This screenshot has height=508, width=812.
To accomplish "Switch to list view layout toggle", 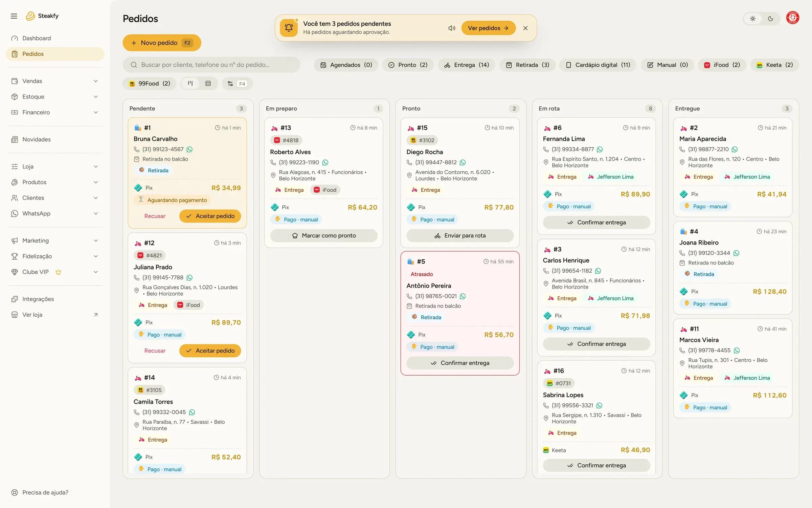I will tap(208, 84).
